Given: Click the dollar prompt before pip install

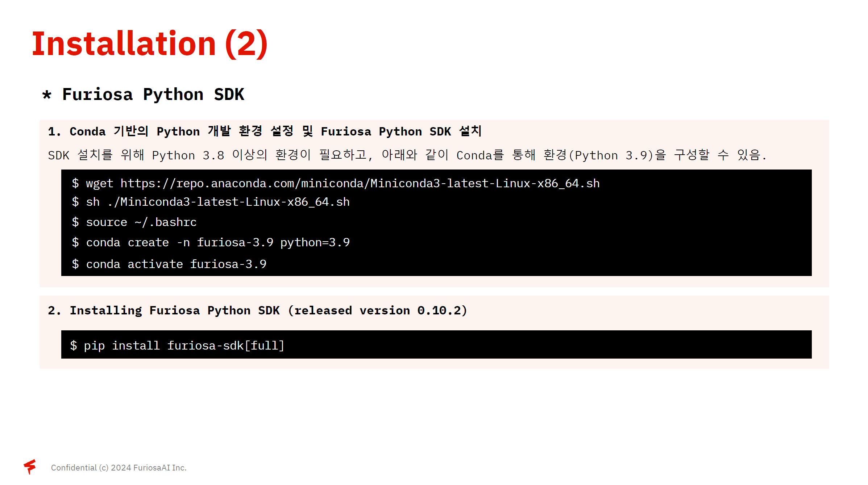Looking at the screenshot, I should pos(73,345).
